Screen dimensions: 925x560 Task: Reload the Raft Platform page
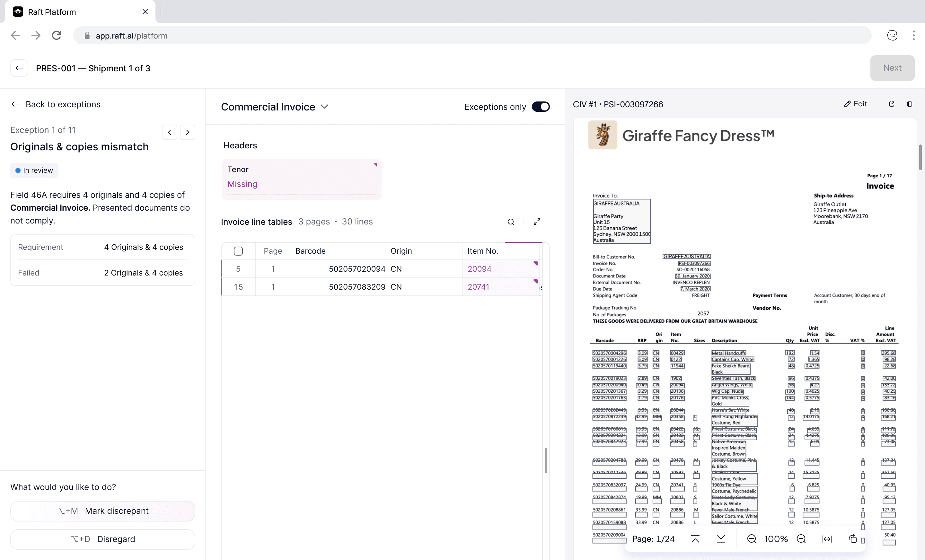(x=57, y=35)
